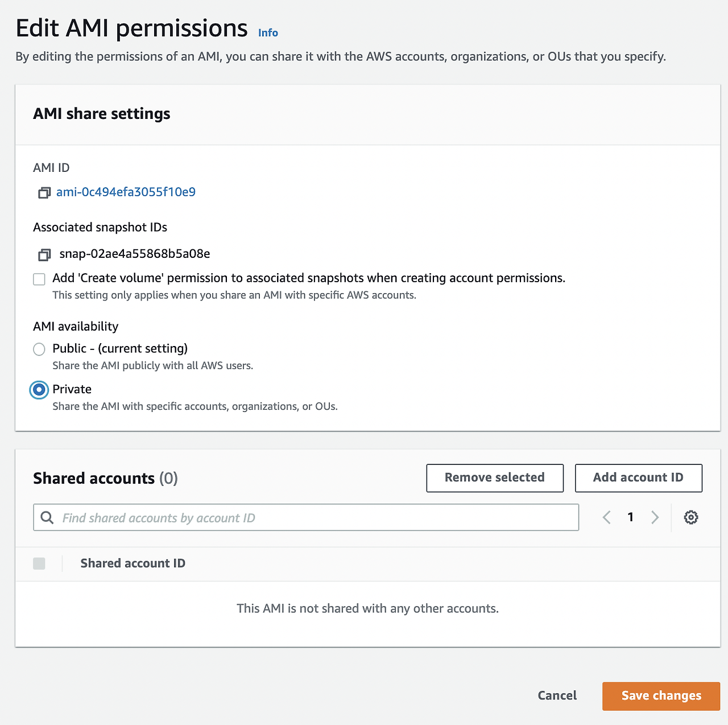Copy the AMI ID to clipboard
The image size is (728, 725).
(x=44, y=193)
